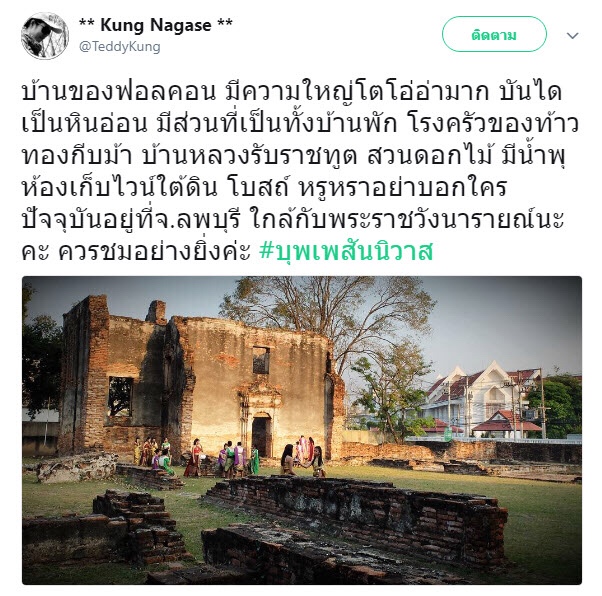Image resolution: width=602 pixels, height=596 pixels.
Task: Click the white red-roofed building in photo
Action: pos(484,399)
